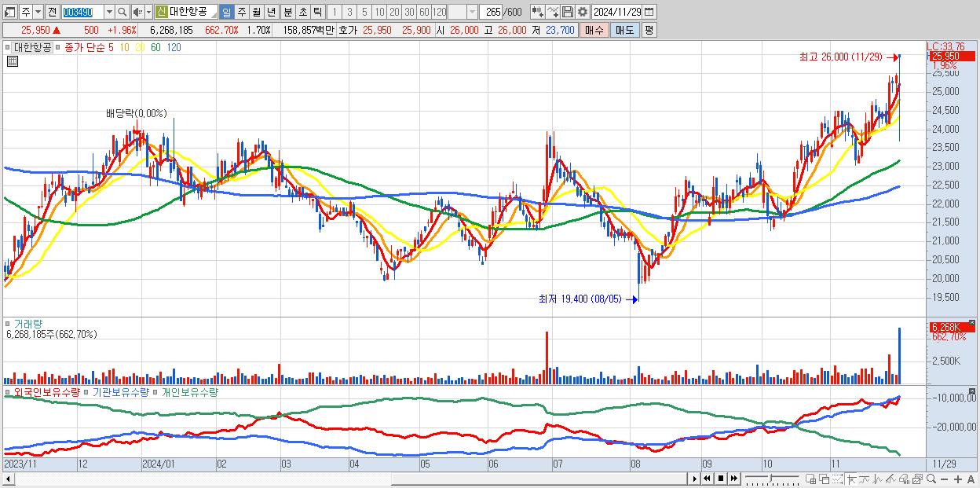Click the 개인보유수량 legend label
This screenshot has width=980, height=488.
point(189,391)
